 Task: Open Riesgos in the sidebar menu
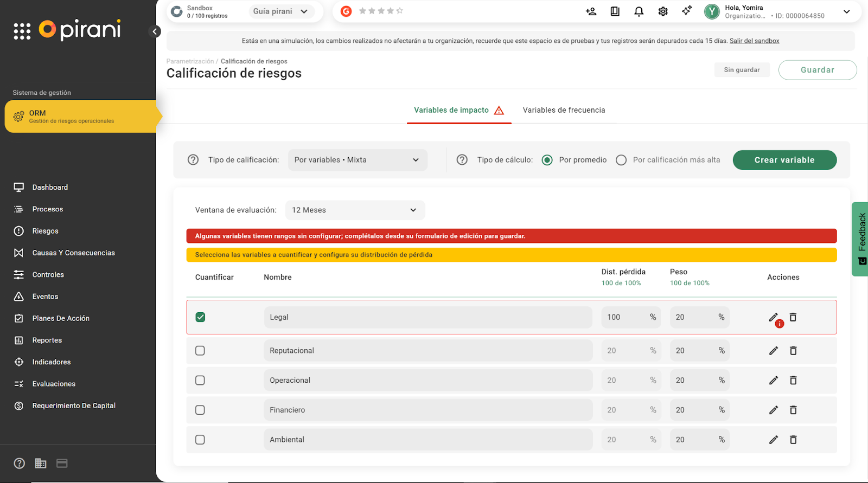45,231
